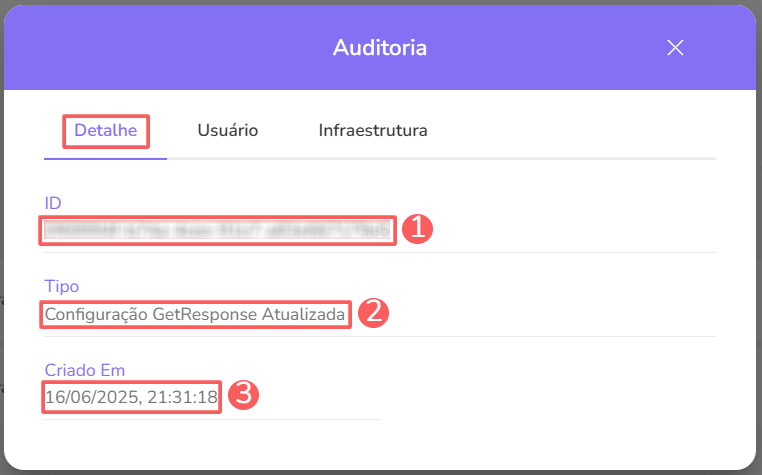Viewport: 762px width, 475px height.
Task: Click the red number 3 marker
Action: point(244,396)
